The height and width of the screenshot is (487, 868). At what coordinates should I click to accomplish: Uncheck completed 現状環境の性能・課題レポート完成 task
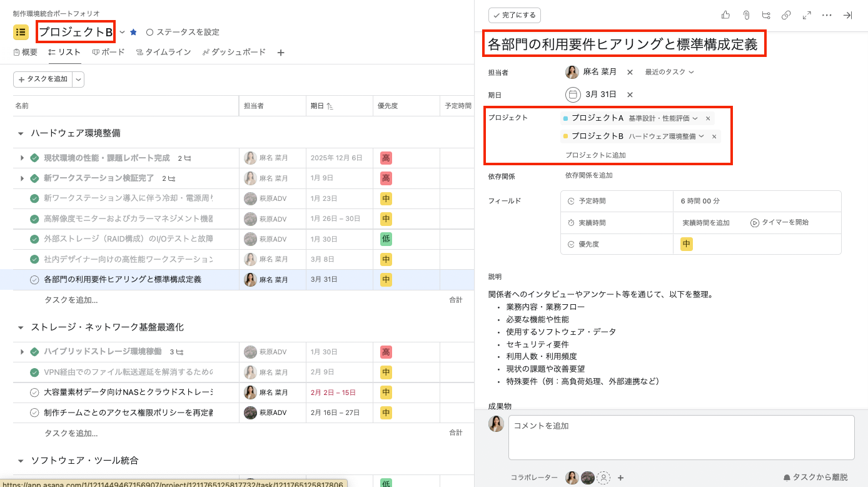(34, 158)
